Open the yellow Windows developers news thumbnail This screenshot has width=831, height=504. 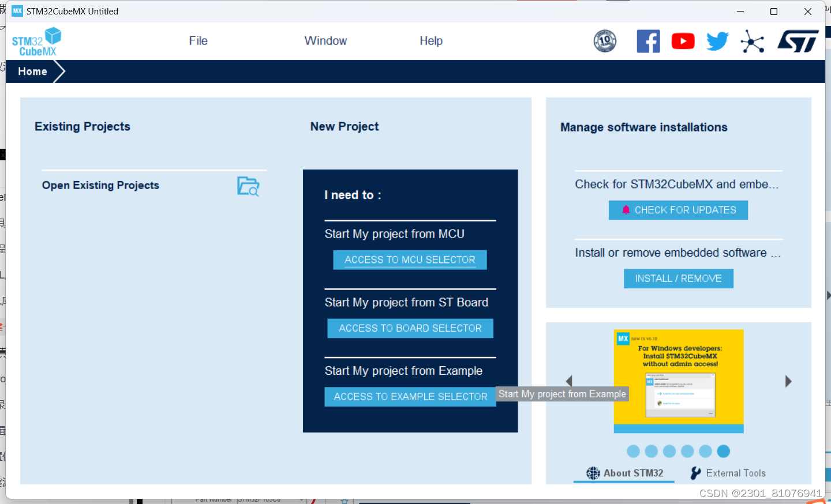pos(679,381)
